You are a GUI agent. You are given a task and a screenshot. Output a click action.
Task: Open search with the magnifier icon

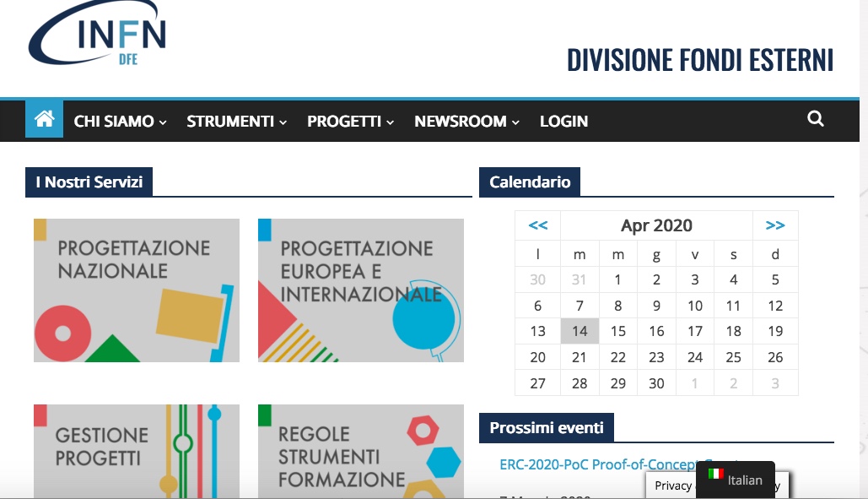click(x=815, y=119)
